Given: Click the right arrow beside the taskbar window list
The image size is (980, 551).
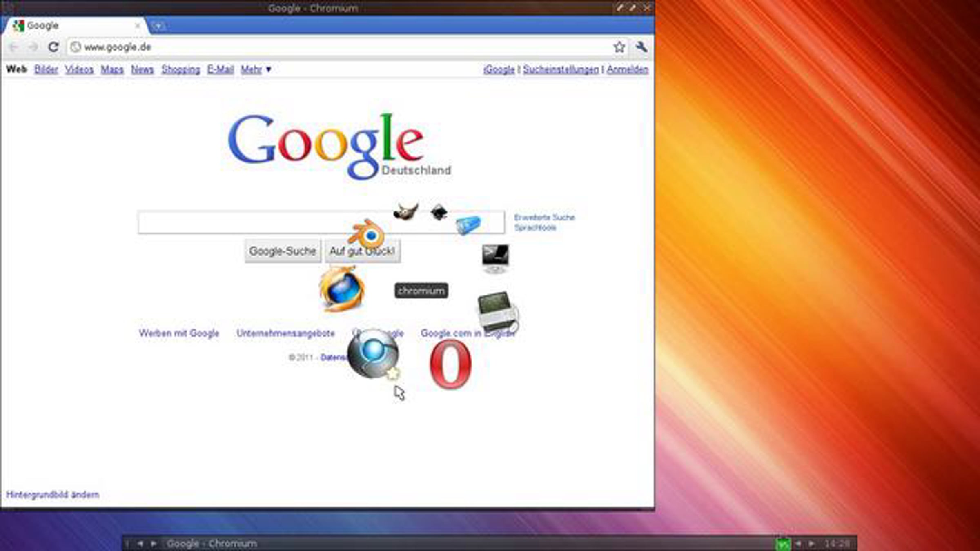Looking at the screenshot, I should tap(154, 544).
